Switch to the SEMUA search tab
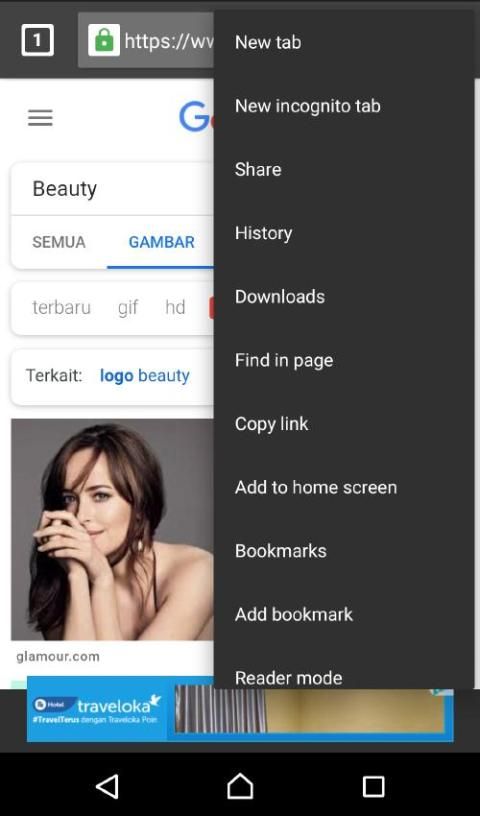The height and width of the screenshot is (816, 480). tap(59, 242)
